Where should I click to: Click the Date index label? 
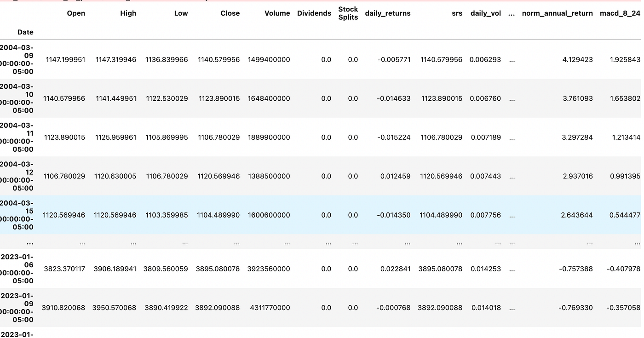coord(25,32)
